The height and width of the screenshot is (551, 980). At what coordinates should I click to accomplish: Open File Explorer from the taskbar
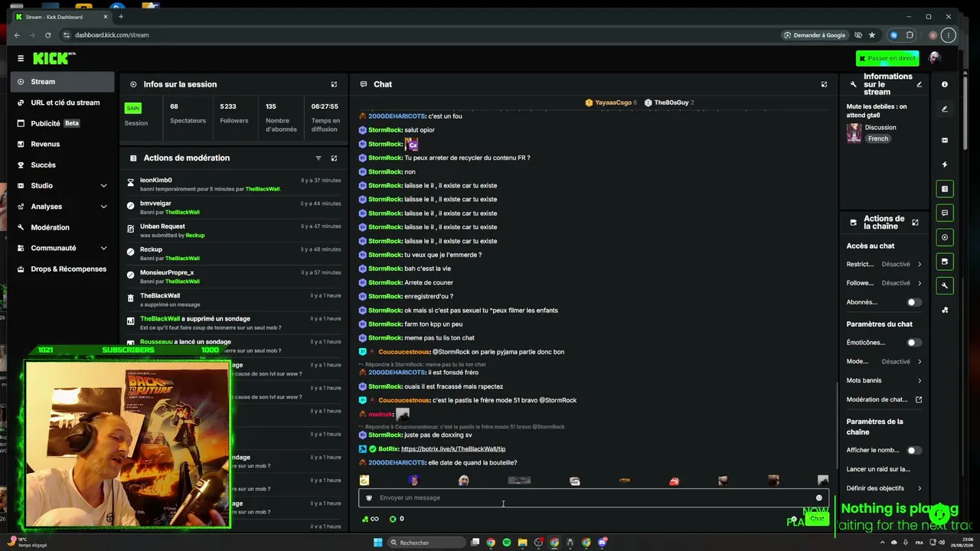523,543
